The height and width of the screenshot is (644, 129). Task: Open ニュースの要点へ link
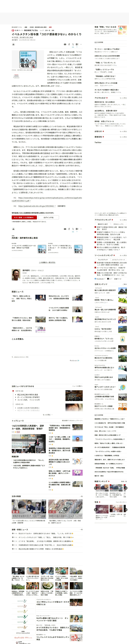(77, 386)
